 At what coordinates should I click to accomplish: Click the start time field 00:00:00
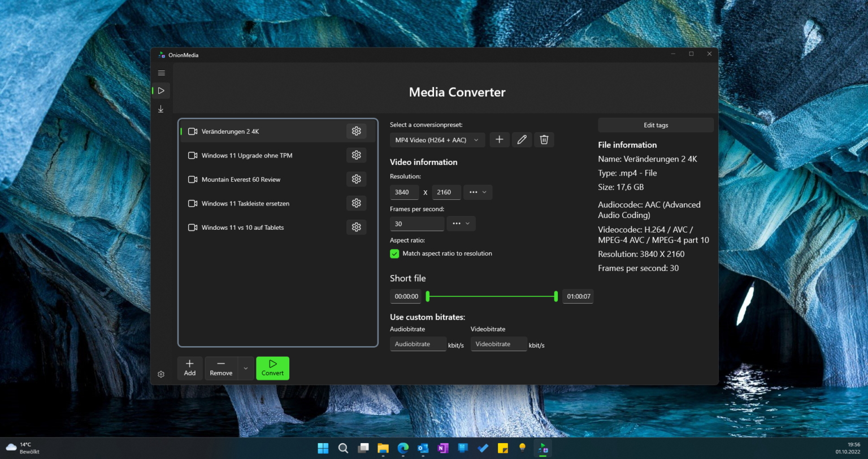click(x=406, y=296)
